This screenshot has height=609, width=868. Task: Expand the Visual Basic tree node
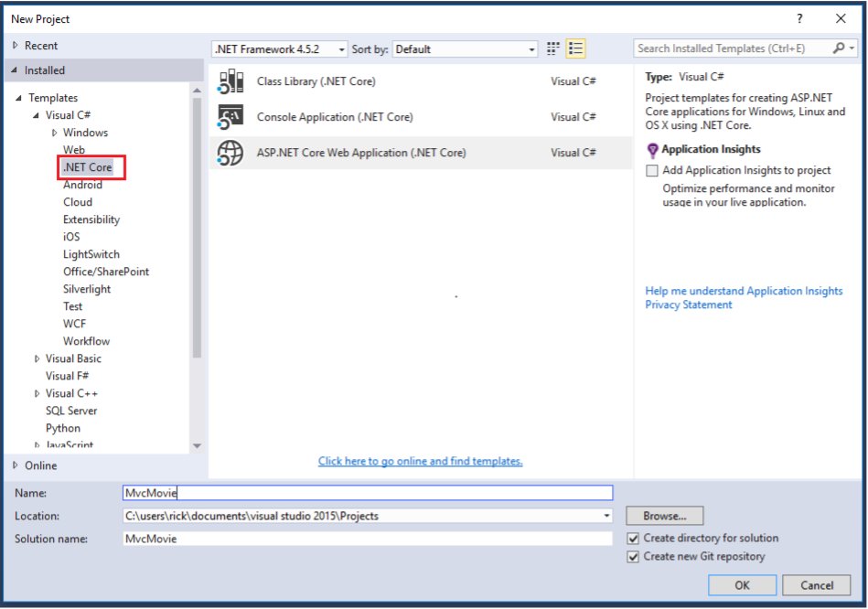coord(38,358)
